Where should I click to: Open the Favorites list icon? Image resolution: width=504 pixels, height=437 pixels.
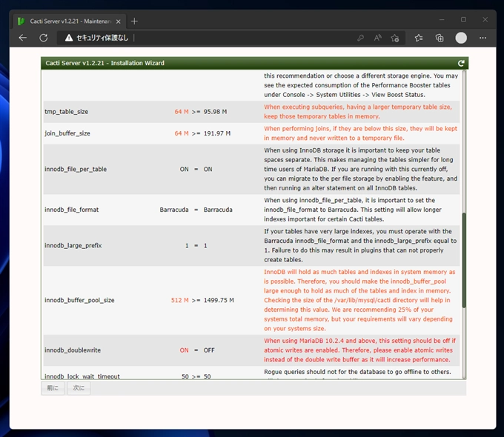(x=419, y=38)
